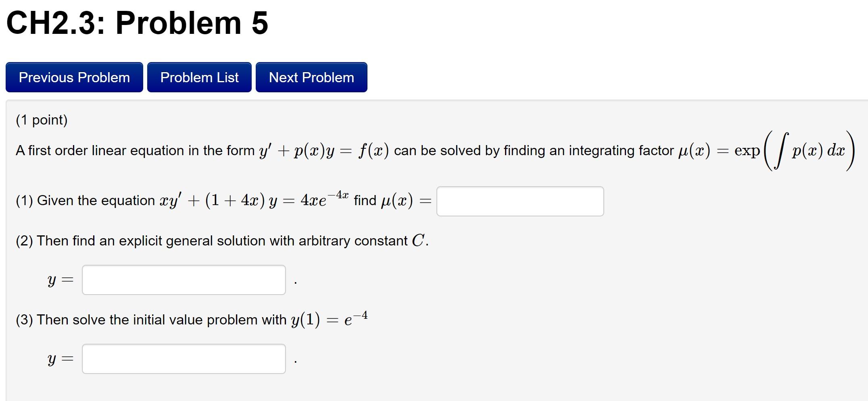The width and height of the screenshot is (868, 401).
Task: Select the general solution y input box
Action: [x=184, y=278]
